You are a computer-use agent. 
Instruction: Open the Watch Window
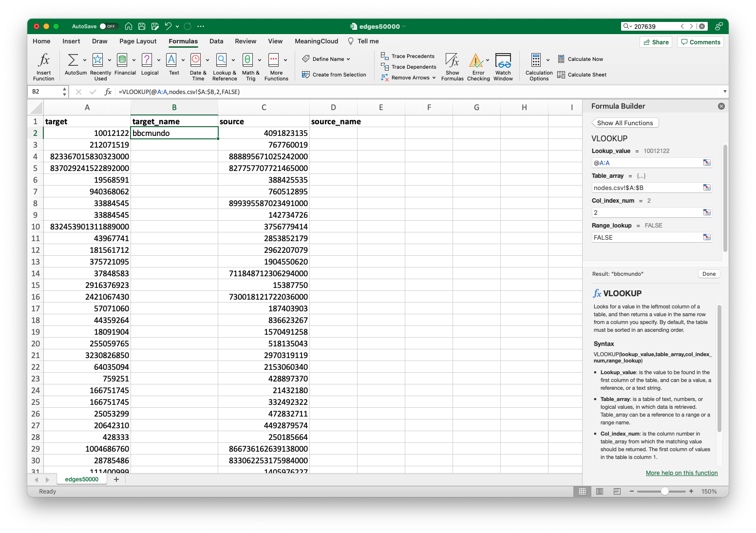click(x=503, y=66)
